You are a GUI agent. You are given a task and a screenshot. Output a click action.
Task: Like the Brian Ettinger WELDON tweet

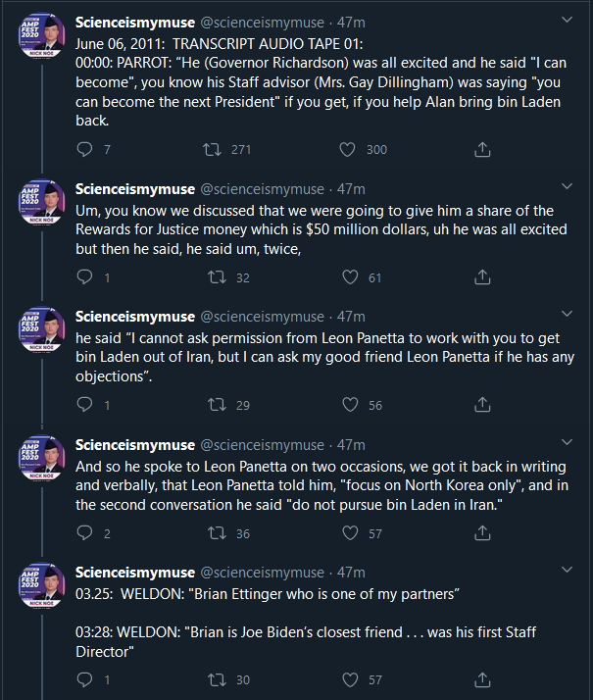point(350,679)
